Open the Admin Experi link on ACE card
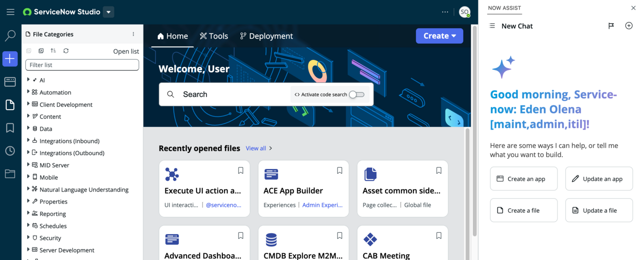This screenshot has height=260, width=644. (323, 205)
